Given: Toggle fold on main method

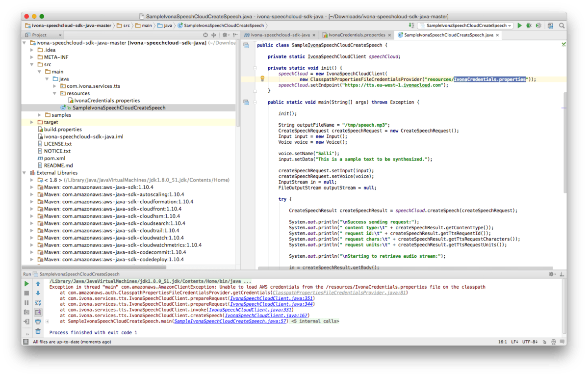Looking at the screenshot, I should pos(255,102).
